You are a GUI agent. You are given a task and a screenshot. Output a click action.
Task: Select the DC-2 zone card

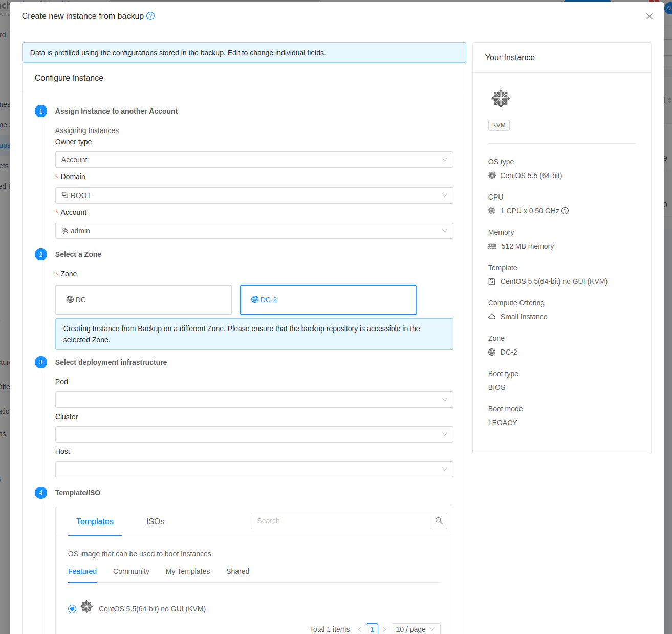pyautogui.click(x=328, y=300)
